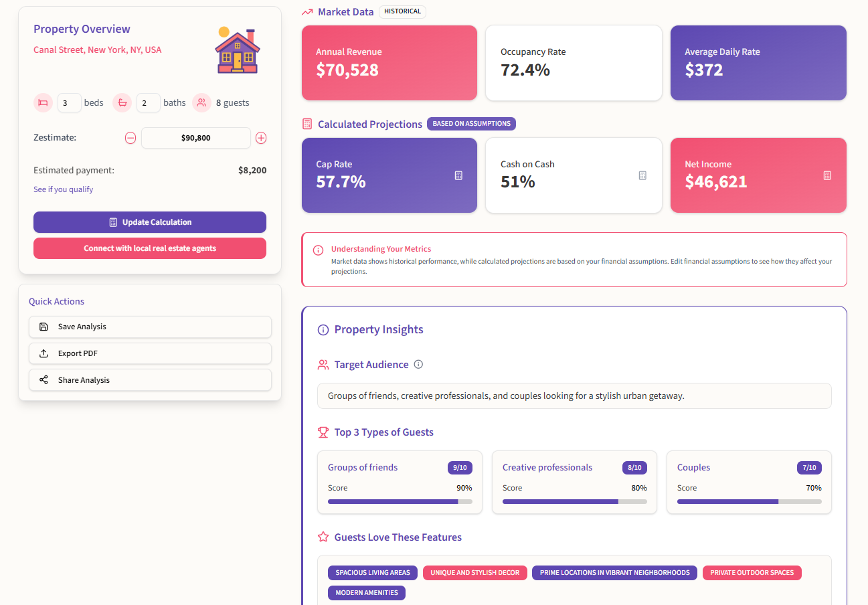This screenshot has height=605, width=868.
Task: Click the Groups of friends score bar
Action: [x=400, y=501]
